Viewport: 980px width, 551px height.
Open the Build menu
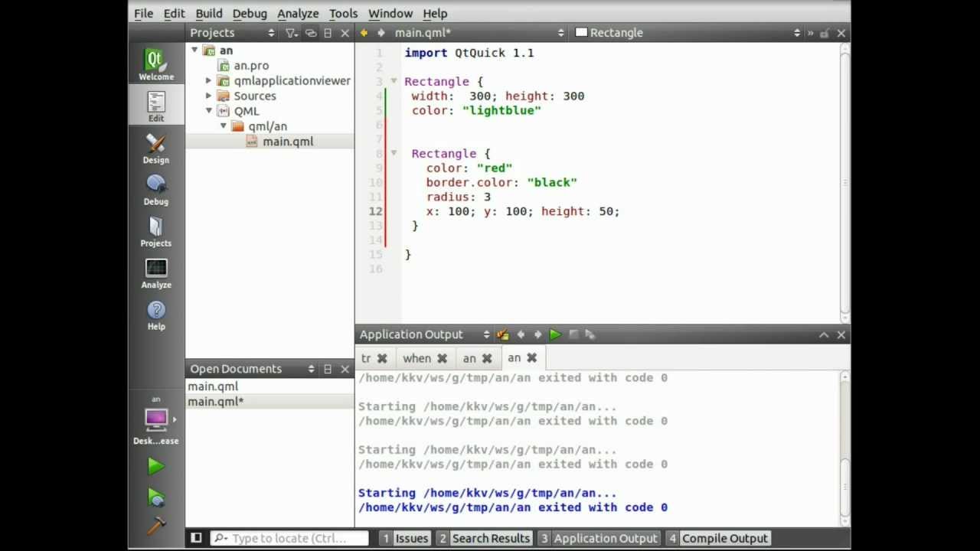[209, 13]
